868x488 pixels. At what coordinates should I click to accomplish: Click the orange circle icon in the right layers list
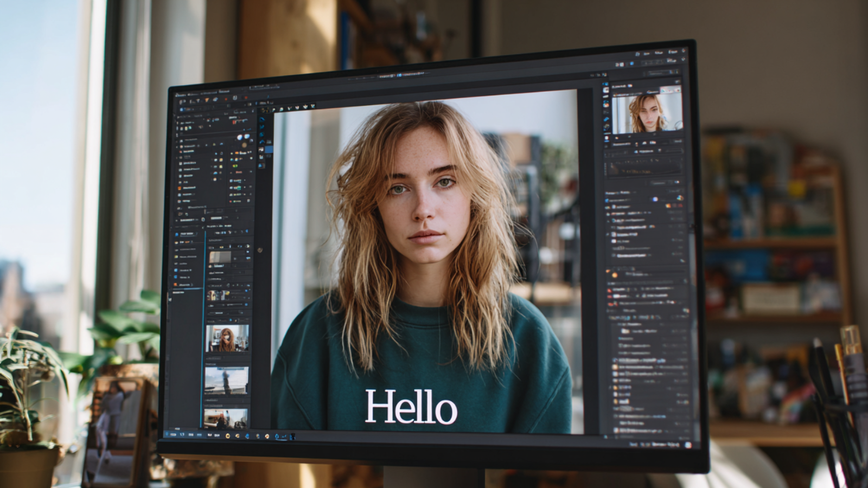tap(615, 275)
